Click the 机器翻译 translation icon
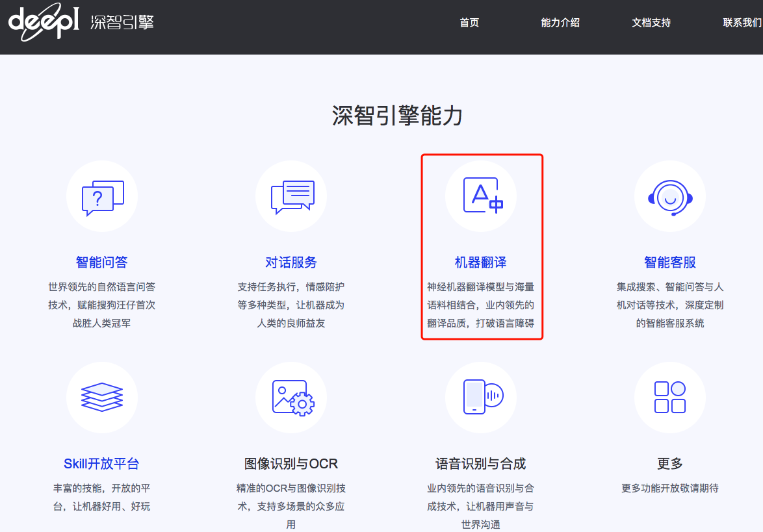The width and height of the screenshot is (763, 532). pos(481,196)
